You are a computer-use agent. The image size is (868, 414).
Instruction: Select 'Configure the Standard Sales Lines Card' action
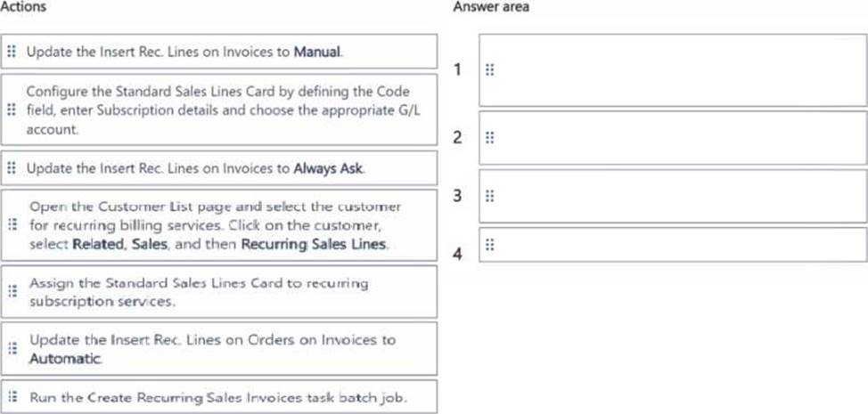217,110
